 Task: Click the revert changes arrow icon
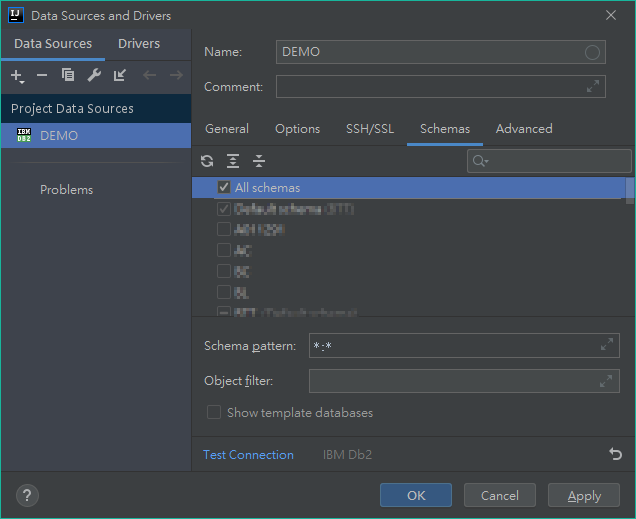(x=615, y=454)
